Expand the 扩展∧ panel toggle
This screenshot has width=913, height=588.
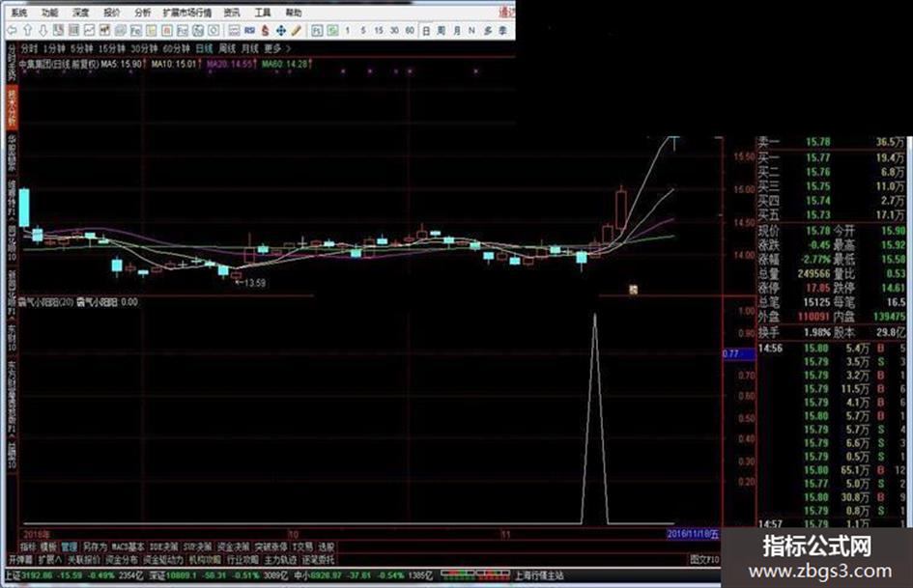pos(50,559)
